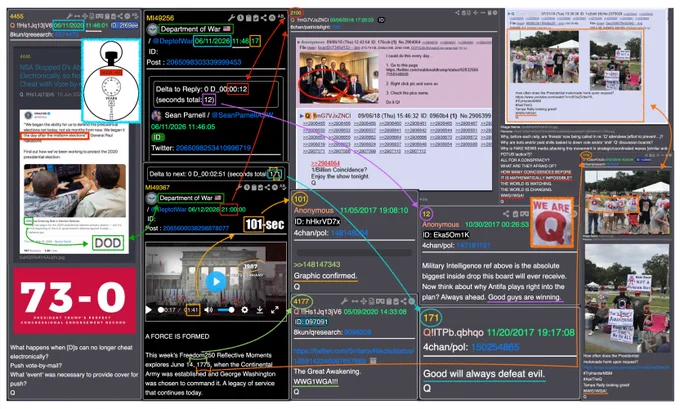Mute the video with the speaker icon
Screen dimensions: 680x409
coord(209,310)
